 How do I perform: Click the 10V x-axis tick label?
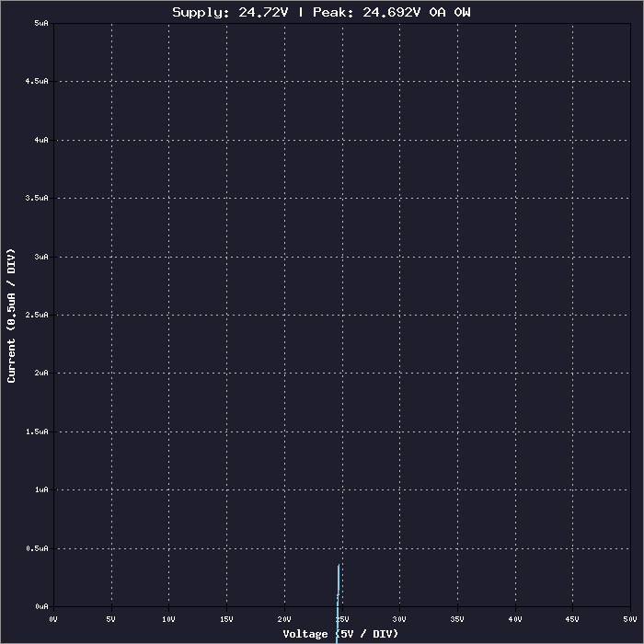[x=168, y=619]
